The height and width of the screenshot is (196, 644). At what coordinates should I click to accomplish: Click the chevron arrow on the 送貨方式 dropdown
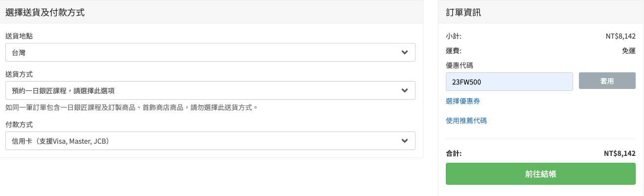pos(404,90)
